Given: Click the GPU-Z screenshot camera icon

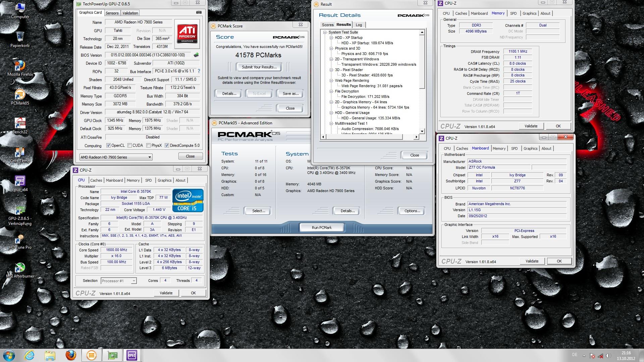Looking at the screenshot, I should point(199,12).
